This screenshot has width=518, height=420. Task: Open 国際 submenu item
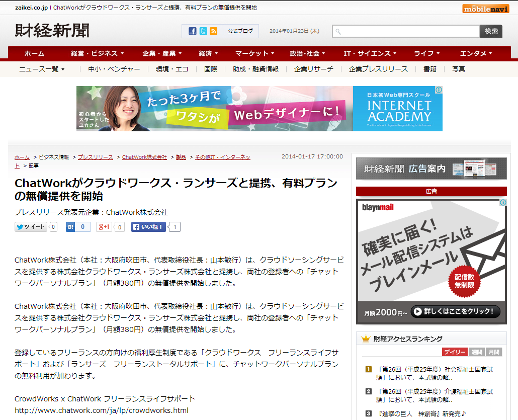[211, 69]
